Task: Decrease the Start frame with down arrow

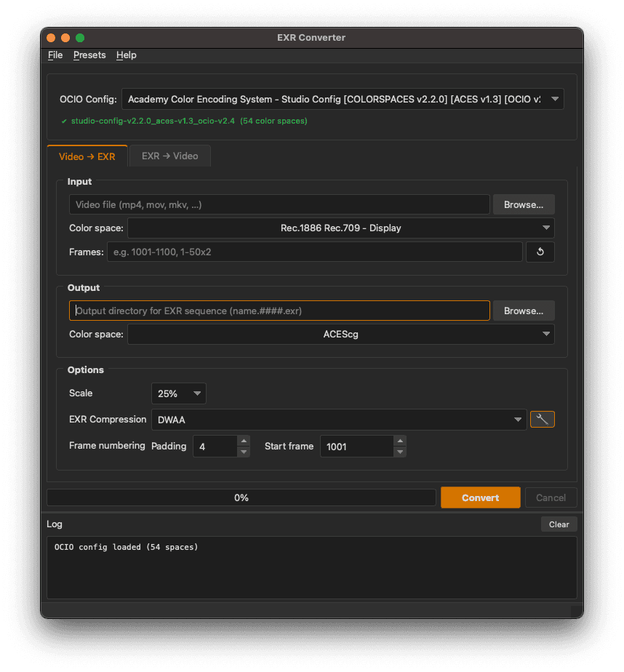Action: point(400,452)
